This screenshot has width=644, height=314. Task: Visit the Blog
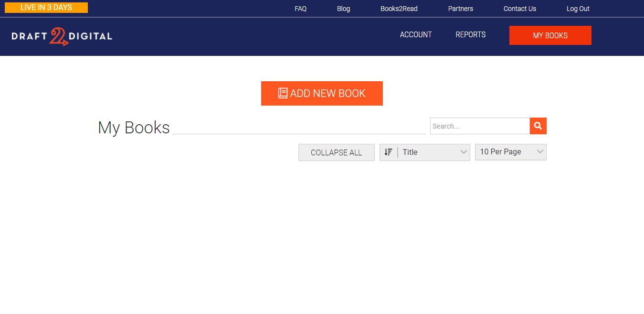click(x=343, y=8)
